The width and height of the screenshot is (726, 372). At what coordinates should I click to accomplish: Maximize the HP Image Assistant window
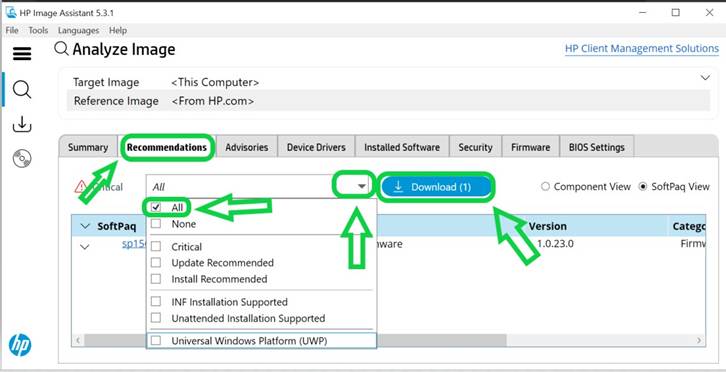676,13
